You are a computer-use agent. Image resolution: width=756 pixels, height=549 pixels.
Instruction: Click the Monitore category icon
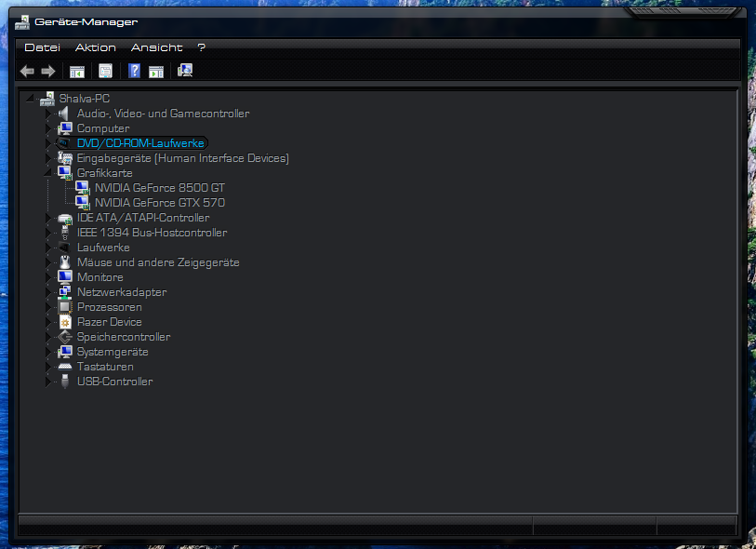click(x=64, y=277)
